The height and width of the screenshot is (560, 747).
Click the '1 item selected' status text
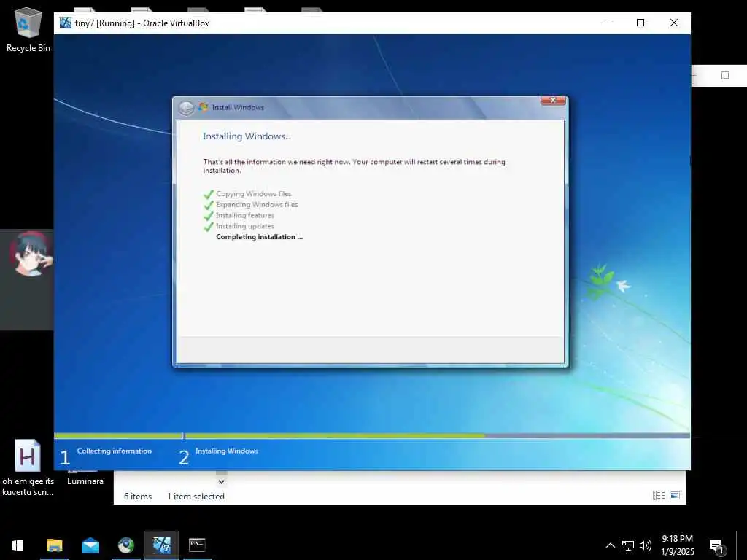(196, 496)
